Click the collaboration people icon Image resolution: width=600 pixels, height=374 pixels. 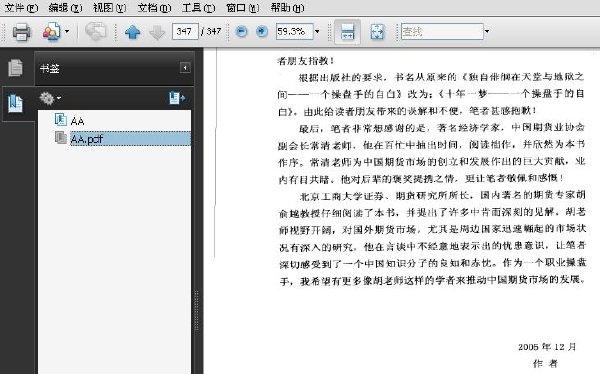[x=51, y=31]
